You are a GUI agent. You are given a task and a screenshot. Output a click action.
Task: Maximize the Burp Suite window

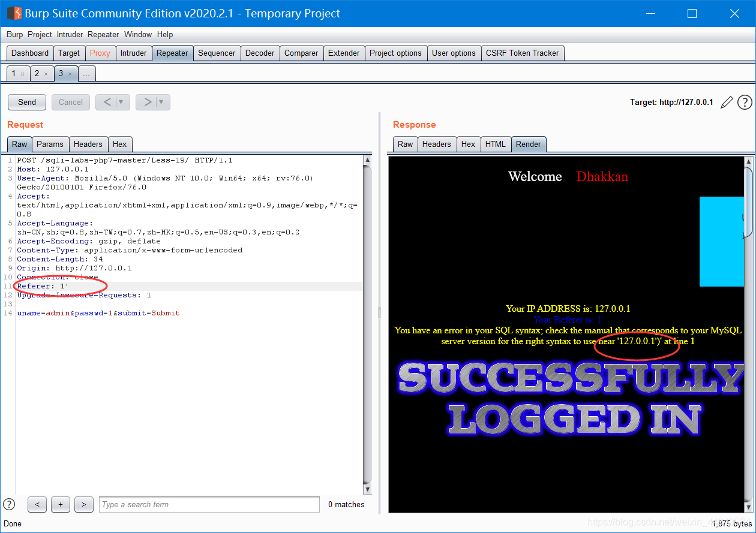[x=692, y=13]
